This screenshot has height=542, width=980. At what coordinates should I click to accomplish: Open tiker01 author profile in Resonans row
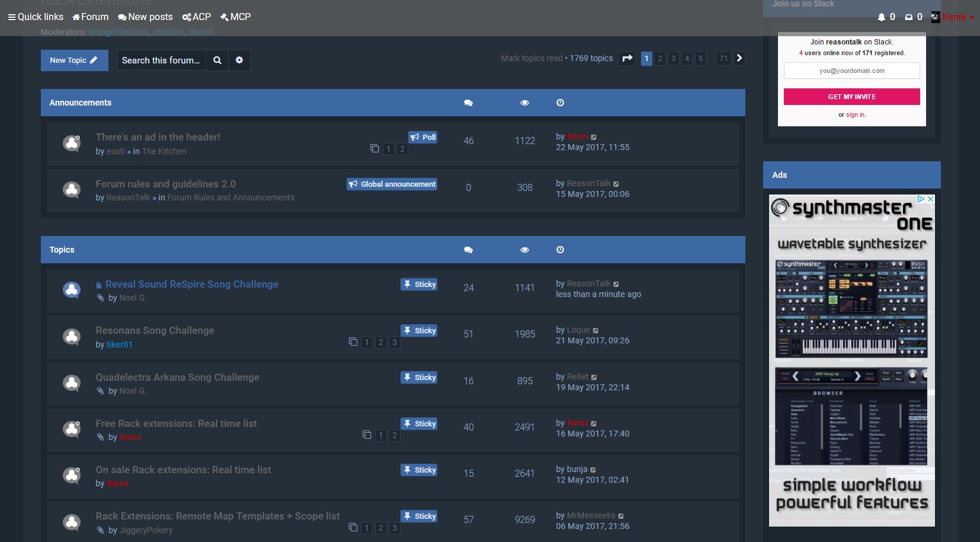pos(119,345)
